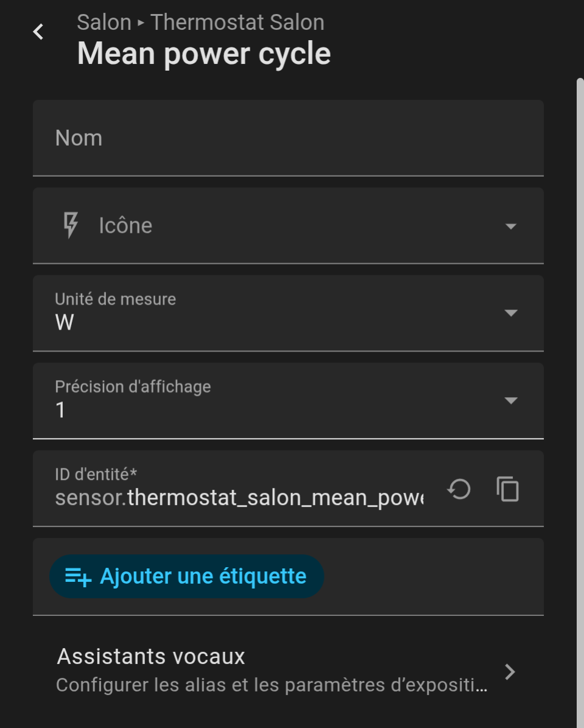Expand the Unité de mesure dropdown arrow

(511, 313)
